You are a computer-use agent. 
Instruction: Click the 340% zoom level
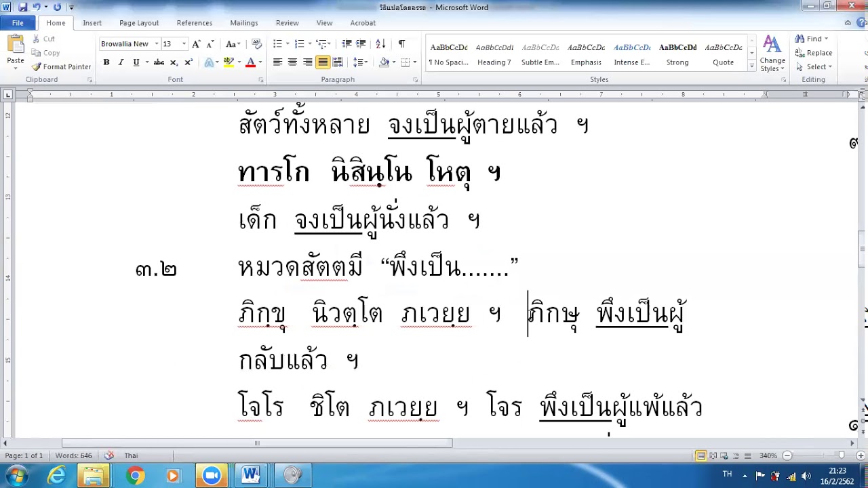coord(768,455)
